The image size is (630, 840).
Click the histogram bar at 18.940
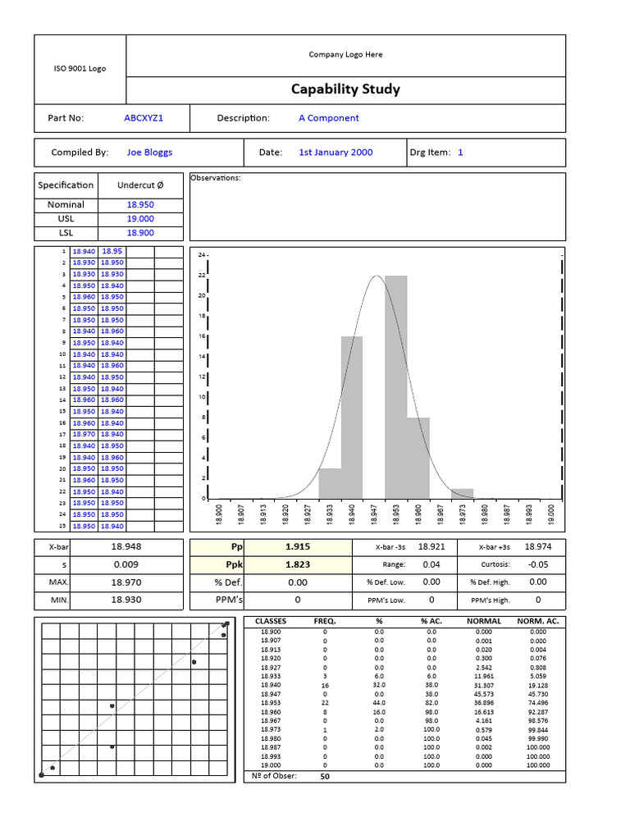[351, 418]
